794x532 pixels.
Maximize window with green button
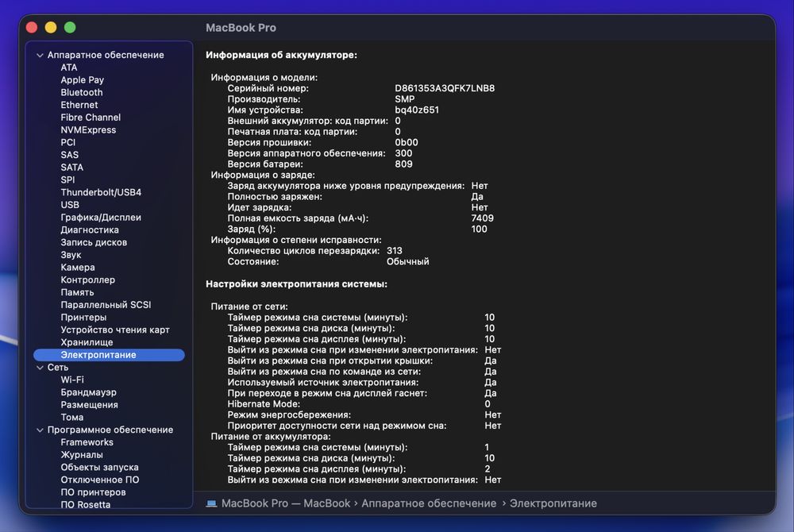coord(70,27)
